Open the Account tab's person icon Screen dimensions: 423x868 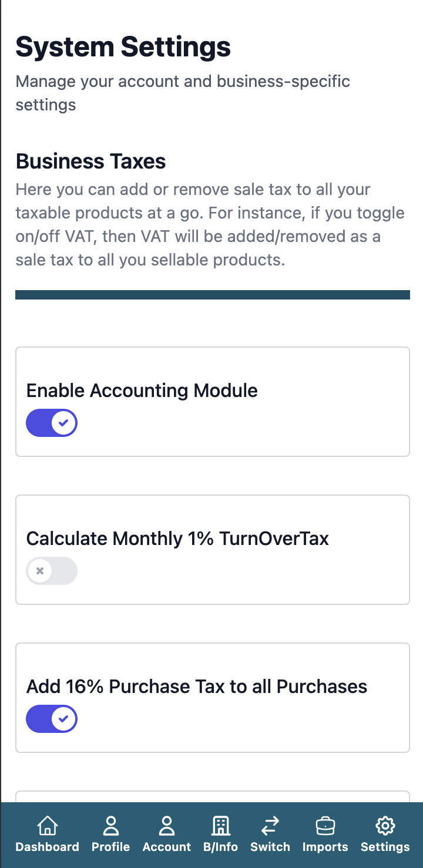(167, 826)
